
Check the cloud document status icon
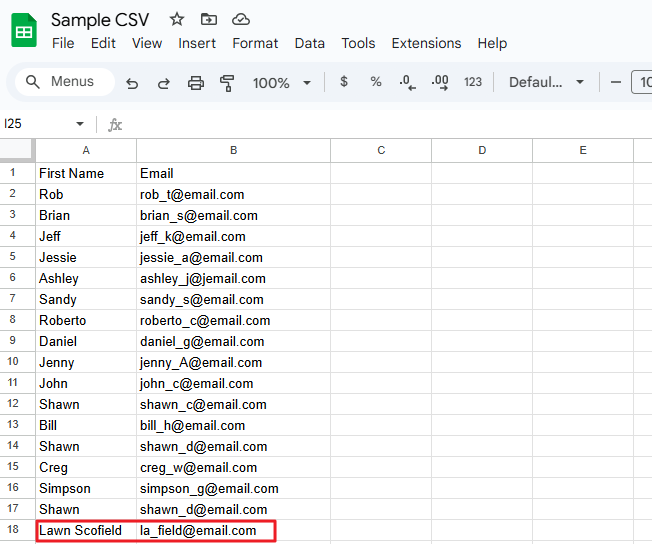[x=240, y=19]
